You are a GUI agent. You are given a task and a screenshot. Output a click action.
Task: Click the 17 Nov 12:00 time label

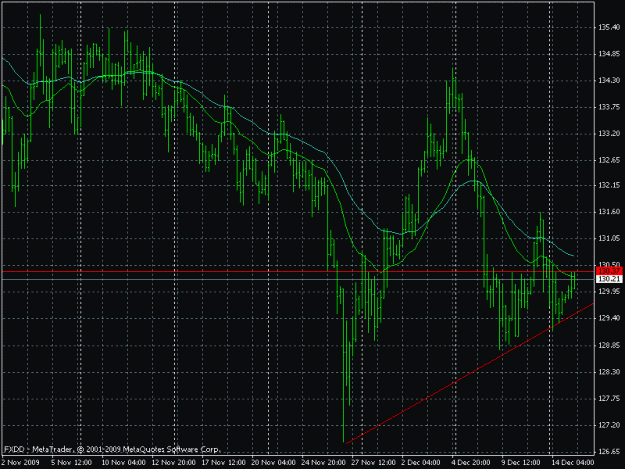coord(224,462)
